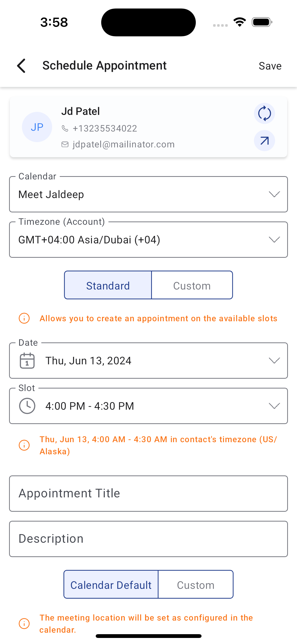Expand the Slot time dropdown
The height and width of the screenshot is (644, 297).
148,406
